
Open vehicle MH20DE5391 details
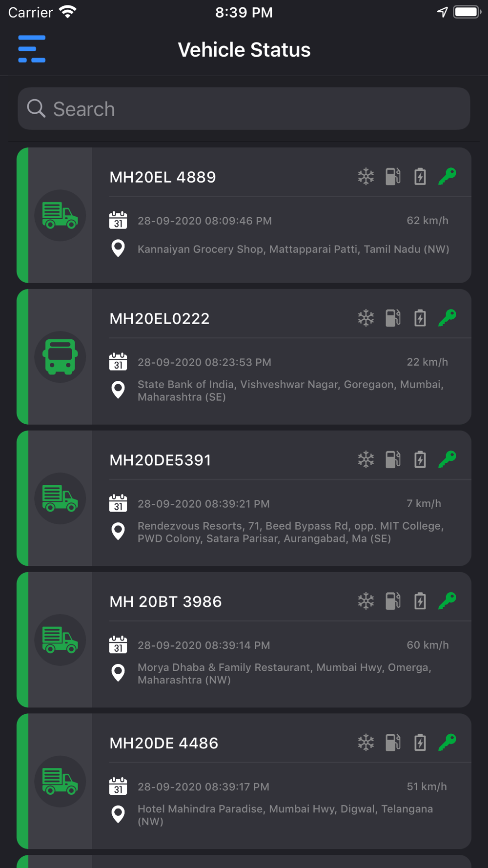click(244, 498)
